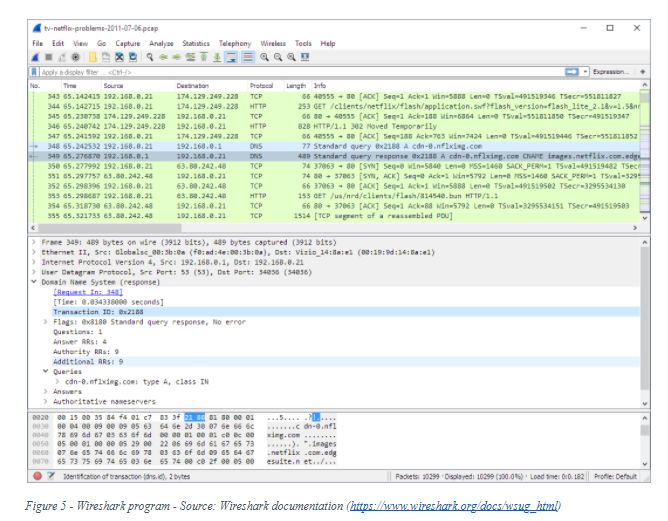Sort by the Length column header
Screen dimensions: 668x521
point(297,86)
